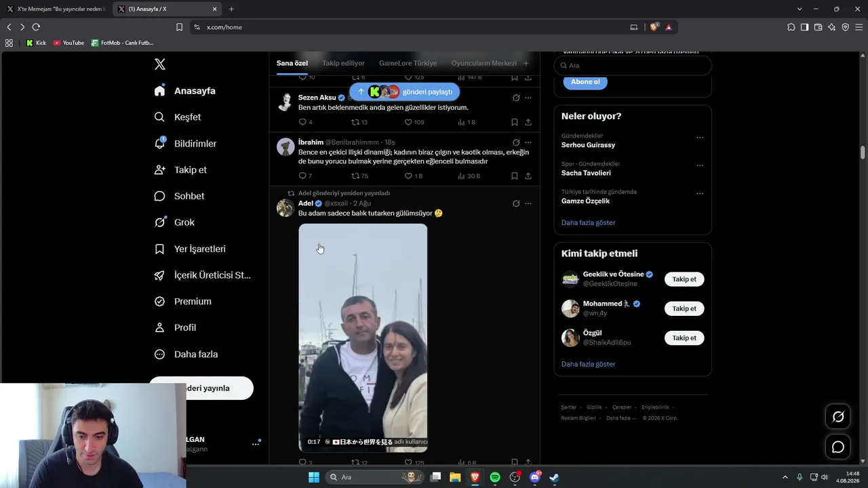Reload the page in the browser
The height and width of the screenshot is (488, 868).
click(x=36, y=27)
